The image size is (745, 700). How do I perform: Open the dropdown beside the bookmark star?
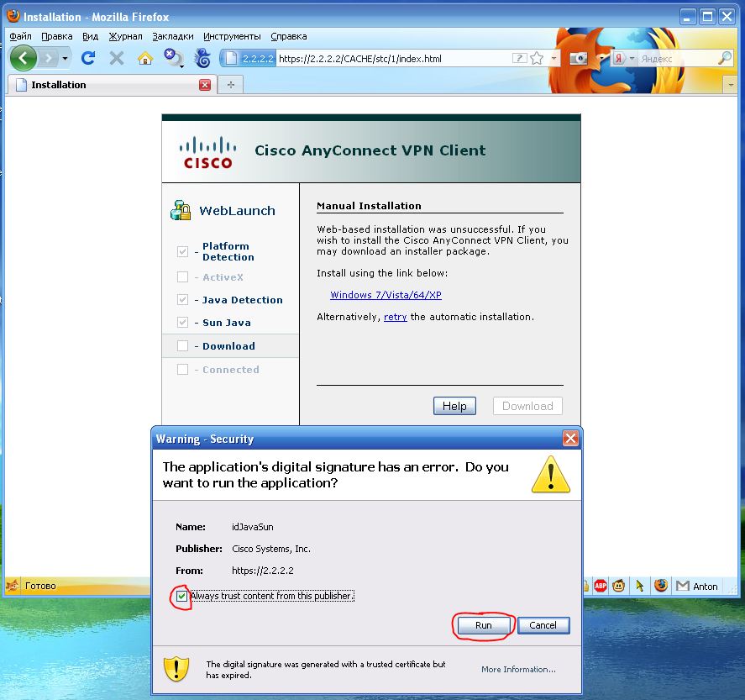(553, 59)
